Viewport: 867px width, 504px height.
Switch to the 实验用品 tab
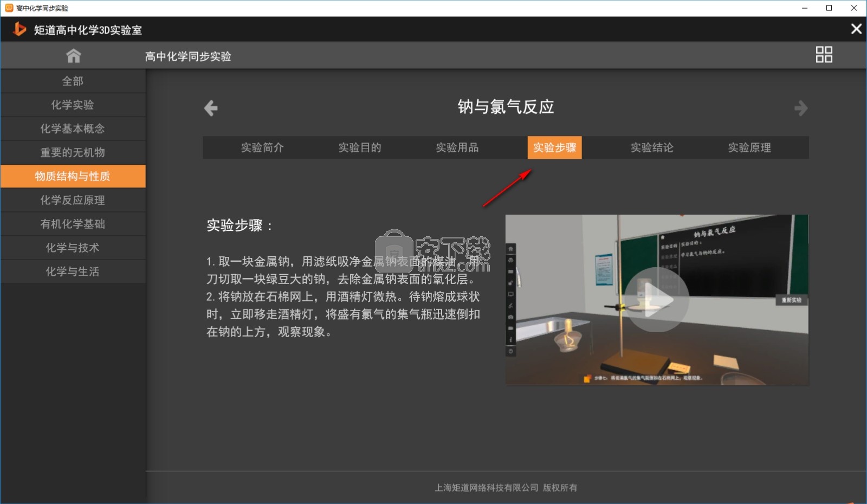coord(457,147)
